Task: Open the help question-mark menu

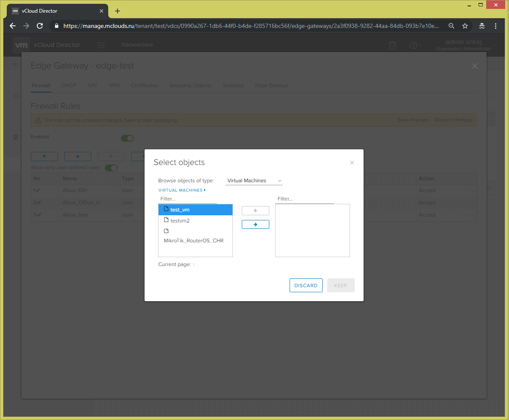Action: [x=416, y=45]
